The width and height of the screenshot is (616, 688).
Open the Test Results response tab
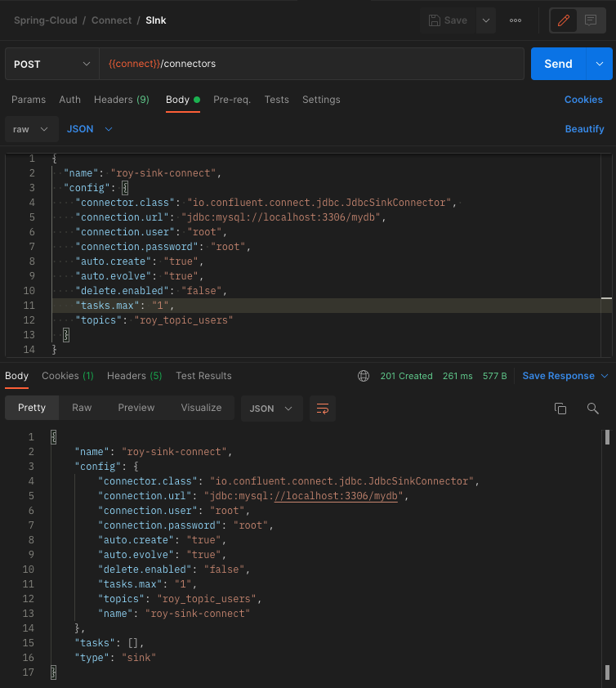(203, 376)
